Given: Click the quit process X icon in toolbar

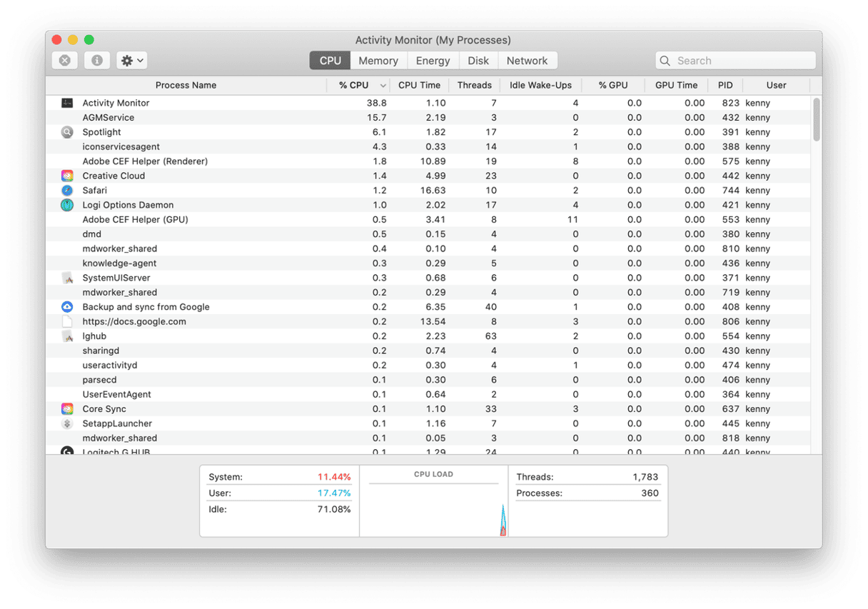Looking at the screenshot, I should (64, 61).
